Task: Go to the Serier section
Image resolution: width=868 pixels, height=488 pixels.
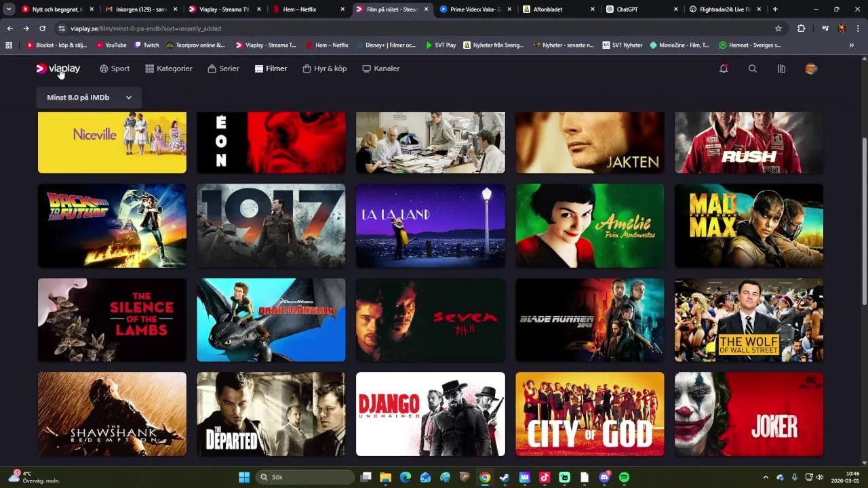Action: click(x=223, y=68)
